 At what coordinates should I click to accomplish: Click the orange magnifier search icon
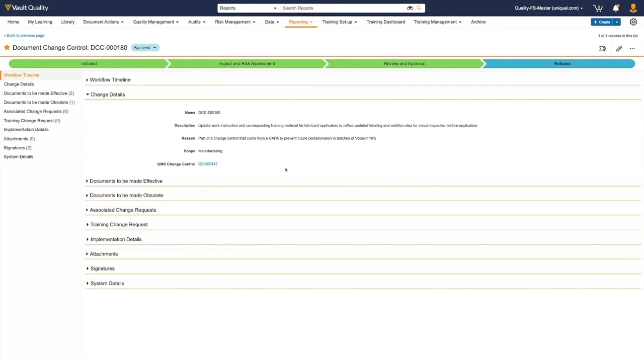tap(419, 8)
